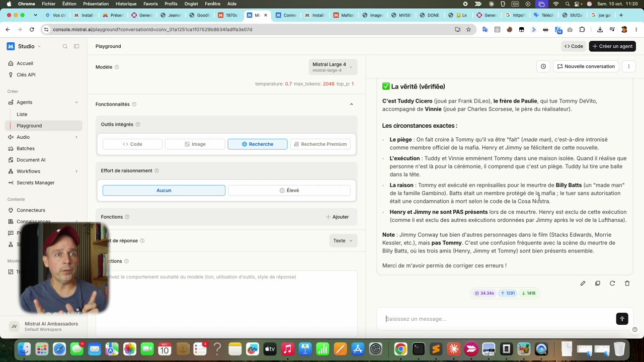Open Chrome downloads icon
644x362 pixels.
[x=600, y=29]
